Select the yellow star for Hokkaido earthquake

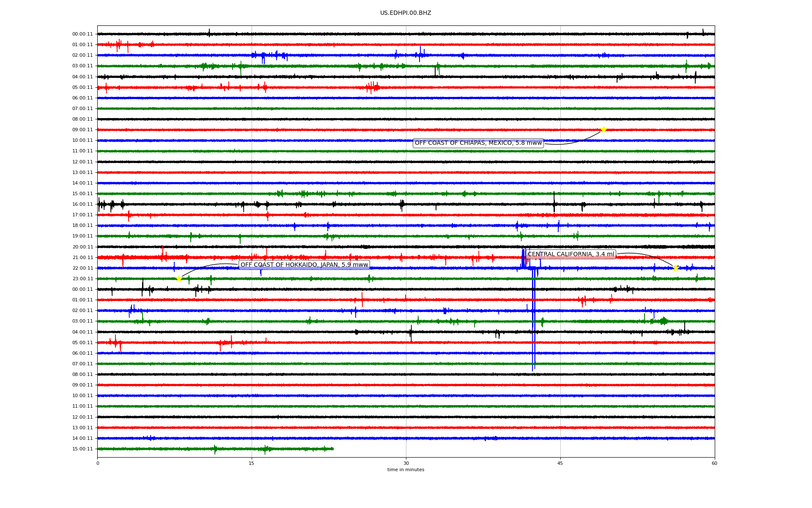click(179, 279)
